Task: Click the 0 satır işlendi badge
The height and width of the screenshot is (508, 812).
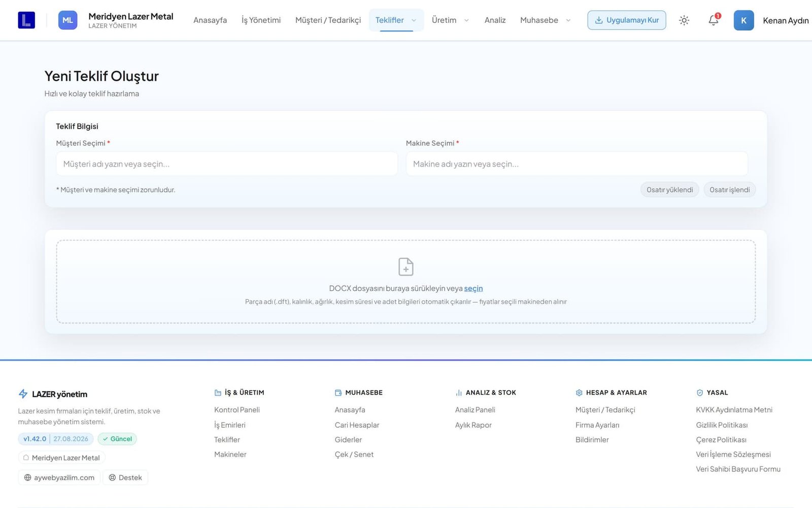Action: coord(729,189)
